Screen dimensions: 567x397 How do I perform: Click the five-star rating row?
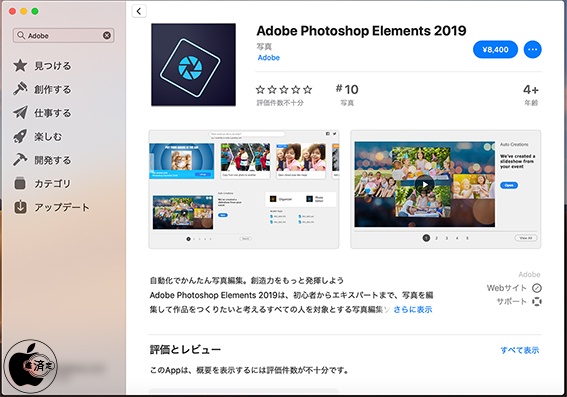click(284, 89)
